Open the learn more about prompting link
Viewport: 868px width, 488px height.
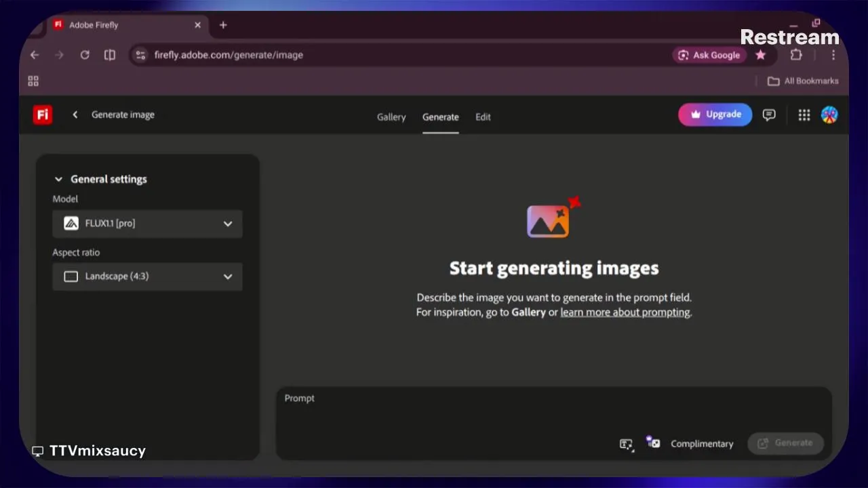pos(625,312)
